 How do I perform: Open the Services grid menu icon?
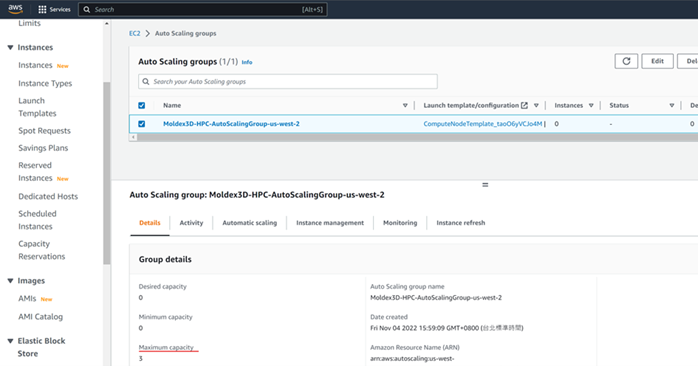pos(42,9)
